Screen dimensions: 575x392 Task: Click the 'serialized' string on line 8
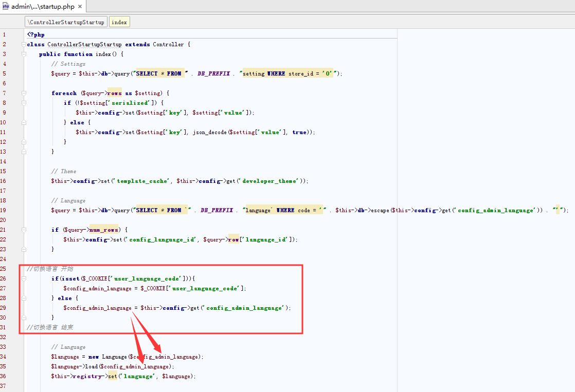(x=130, y=103)
